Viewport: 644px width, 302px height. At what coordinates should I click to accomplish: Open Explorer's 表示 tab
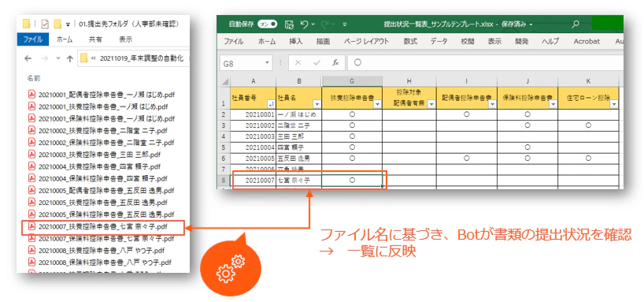pyautogui.click(x=126, y=40)
